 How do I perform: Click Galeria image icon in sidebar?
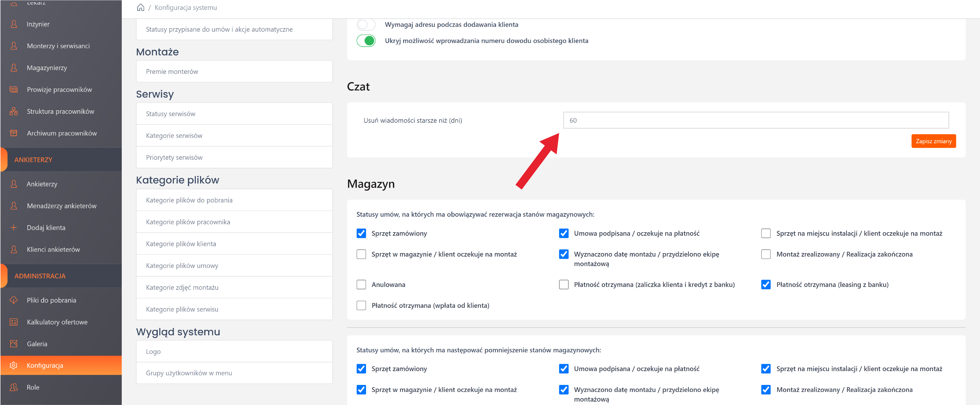pyautogui.click(x=14, y=343)
